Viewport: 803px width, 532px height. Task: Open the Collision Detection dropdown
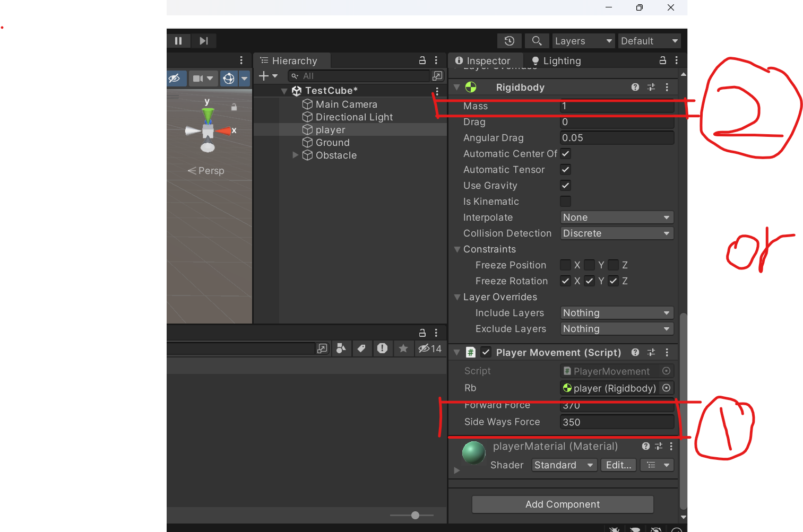click(616, 233)
